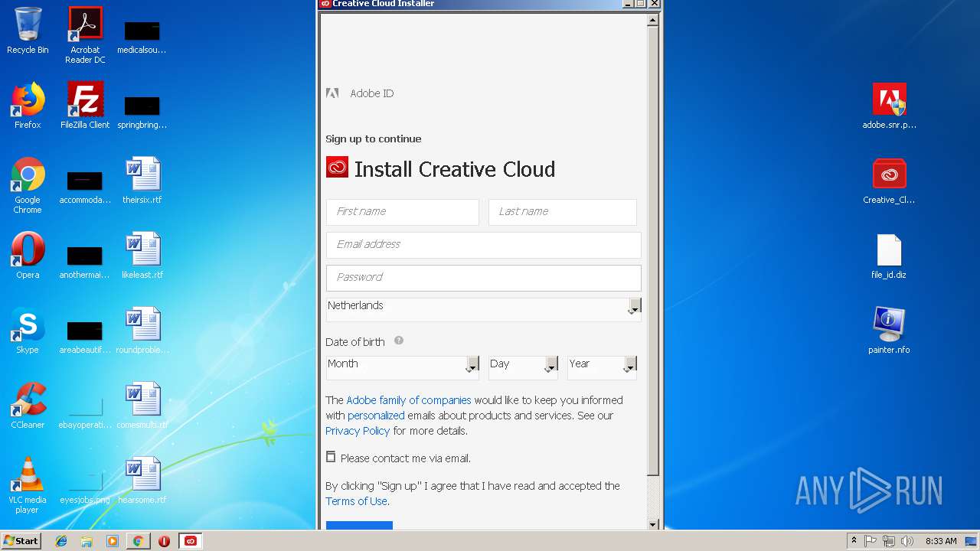The image size is (980, 551).
Task: Open Internet Explorer from taskbar
Action: pyautogui.click(x=61, y=541)
